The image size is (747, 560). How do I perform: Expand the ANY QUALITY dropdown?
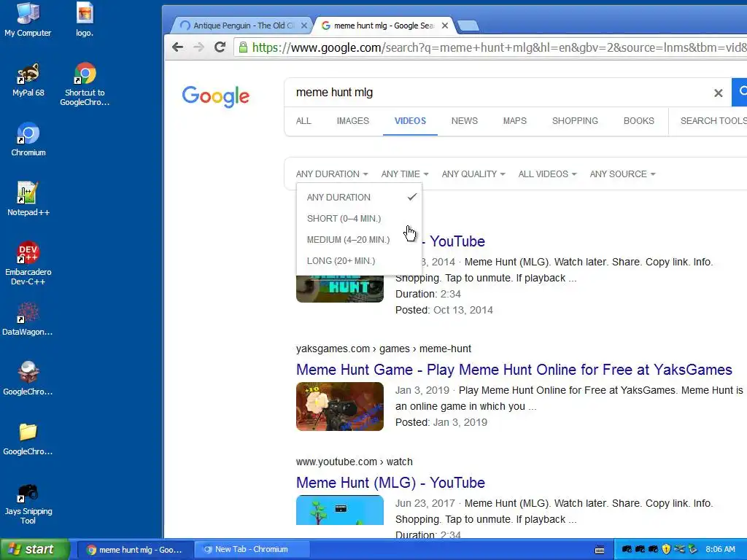pos(473,174)
